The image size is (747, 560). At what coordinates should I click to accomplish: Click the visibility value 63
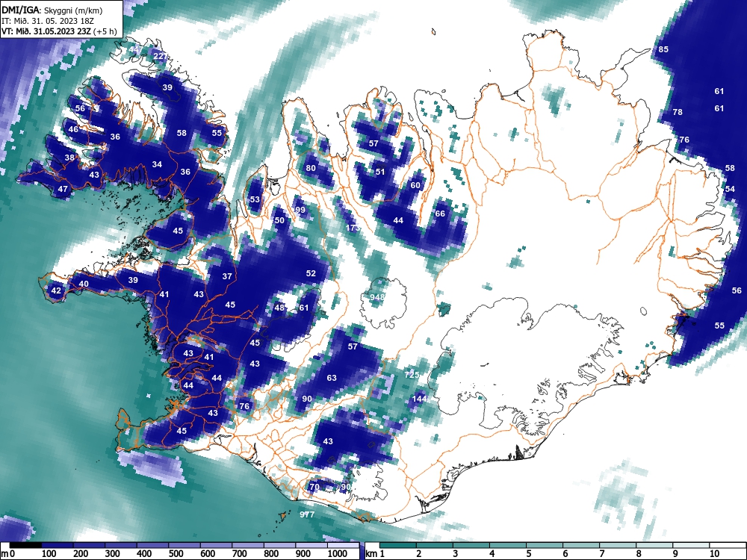pyautogui.click(x=332, y=378)
